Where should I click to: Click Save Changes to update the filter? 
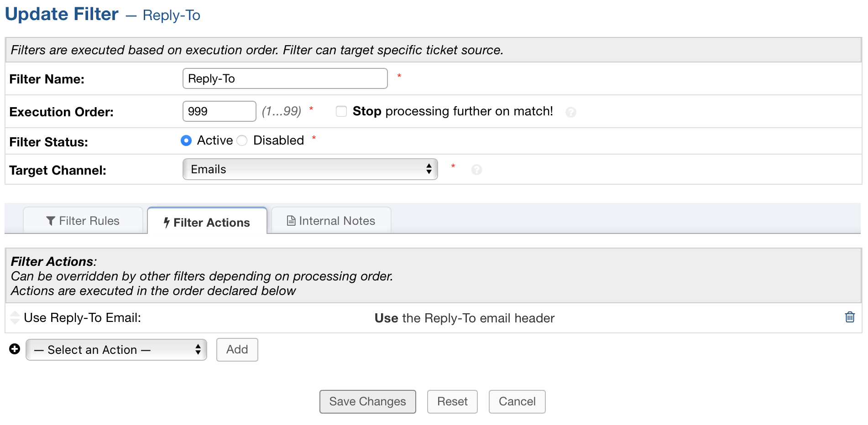pos(367,402)
